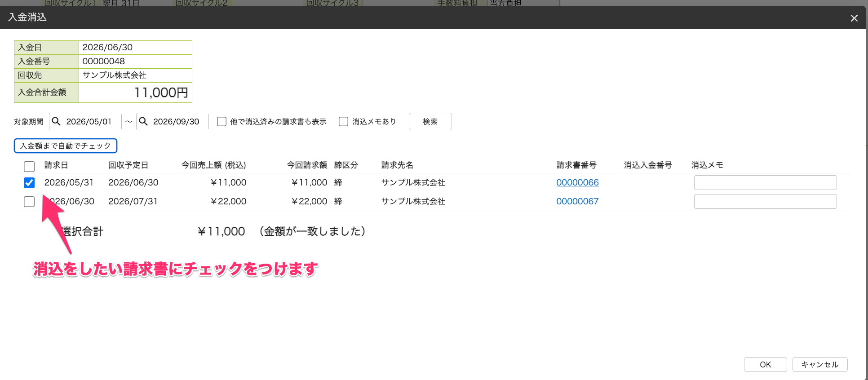Open invoice link 00000067
The image size is (868, 380).
(577, 201)
